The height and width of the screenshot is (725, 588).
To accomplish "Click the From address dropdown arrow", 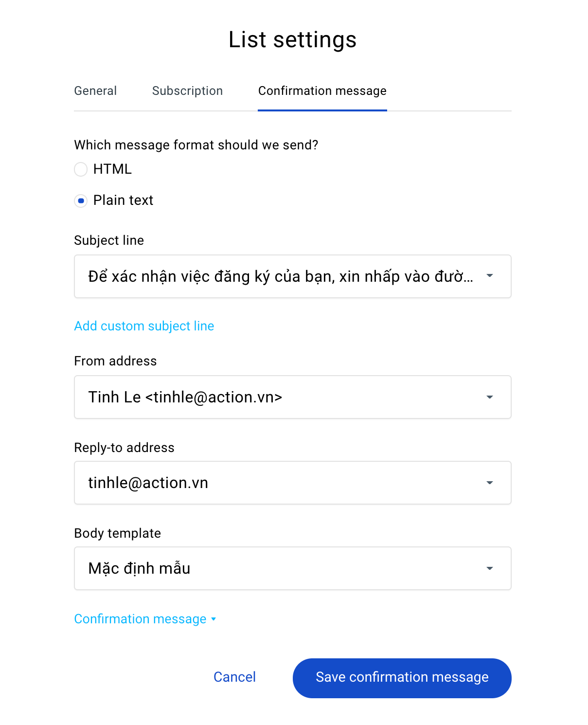I will tap(490, 397).
